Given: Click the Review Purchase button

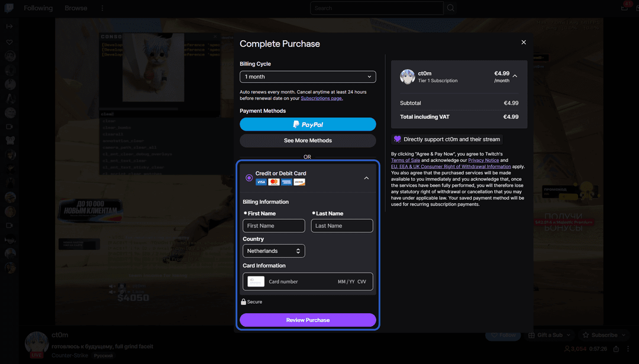Looking at the screenshot, I should click(308, 320).
